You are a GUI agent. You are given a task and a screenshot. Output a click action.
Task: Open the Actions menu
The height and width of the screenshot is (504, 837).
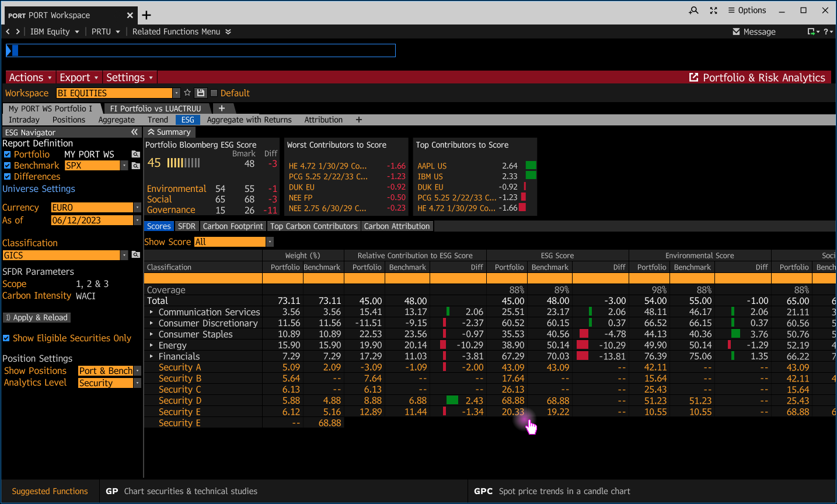(x=30, y=78)
